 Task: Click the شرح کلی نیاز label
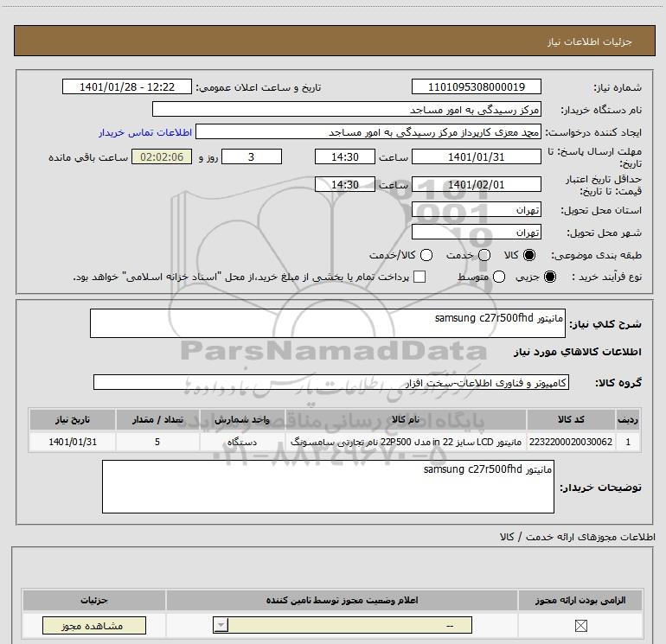click(605, 324)
